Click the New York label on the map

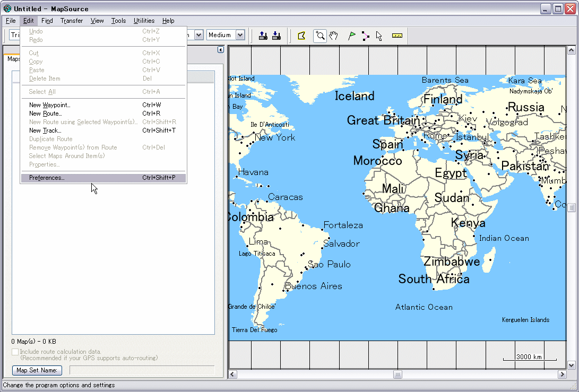pos(275,138)
